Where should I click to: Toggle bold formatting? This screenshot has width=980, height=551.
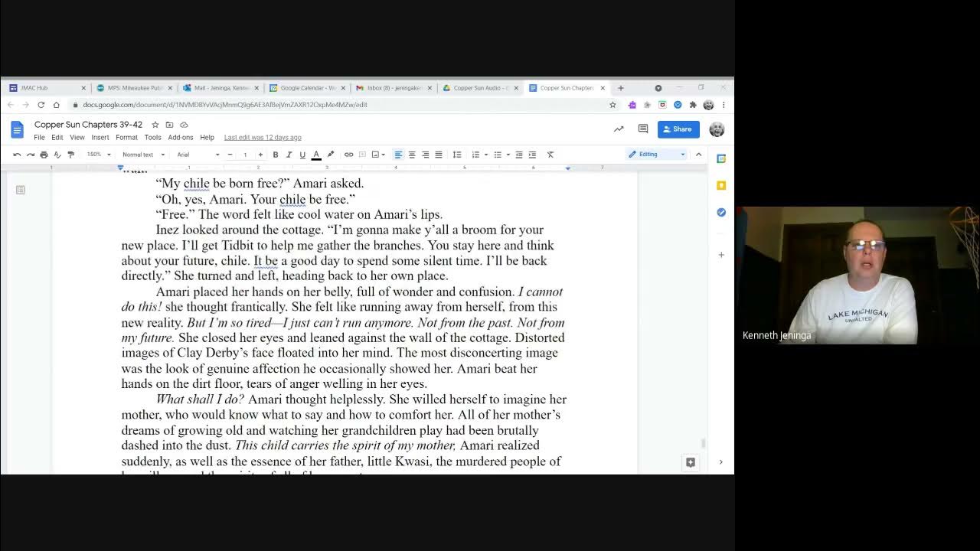[276, 155]
